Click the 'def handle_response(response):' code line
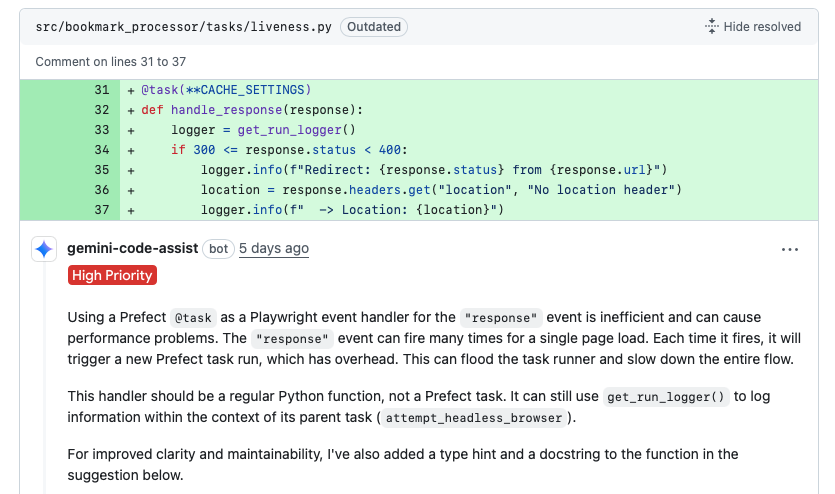Viewport: 835px width, 494px height. [252, 110]
